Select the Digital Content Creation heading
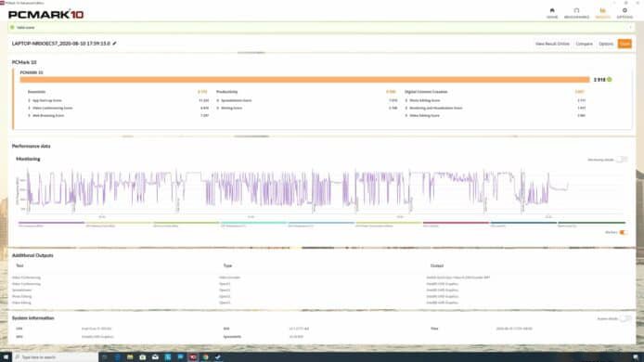Viewport: 644px width, 362px height. [426, 92]
